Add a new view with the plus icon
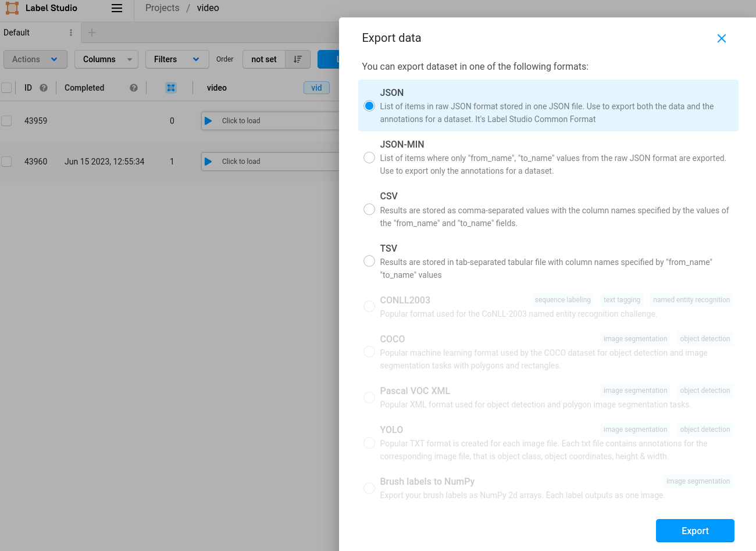756x551 pixels. coord(91,32)
